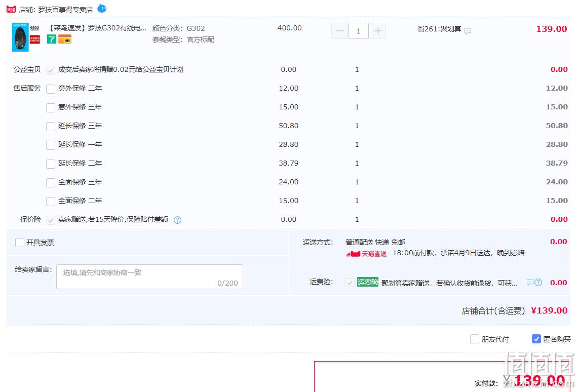Uncheck the 匿名购买 checkbox
The image size is (579, 392).
pos(536,339)
